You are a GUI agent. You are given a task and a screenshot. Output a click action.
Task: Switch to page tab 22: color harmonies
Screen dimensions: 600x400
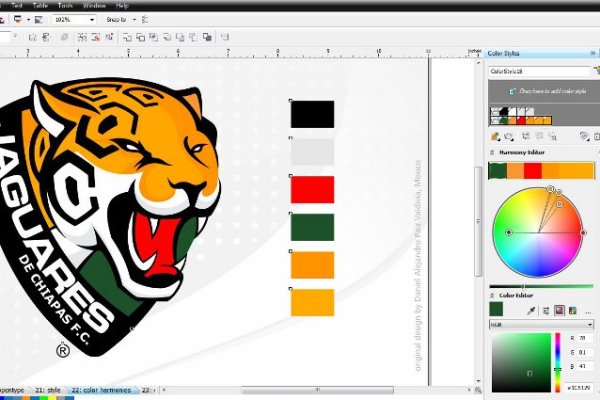(x=101, y=390)
